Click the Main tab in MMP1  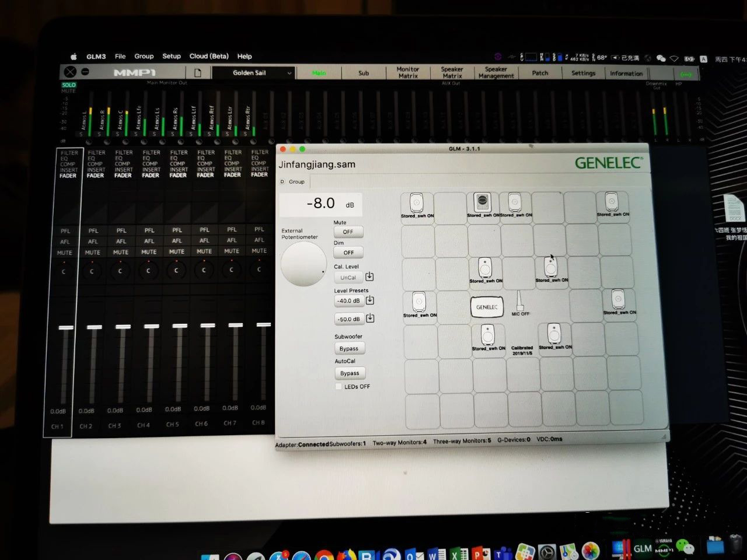319,73
